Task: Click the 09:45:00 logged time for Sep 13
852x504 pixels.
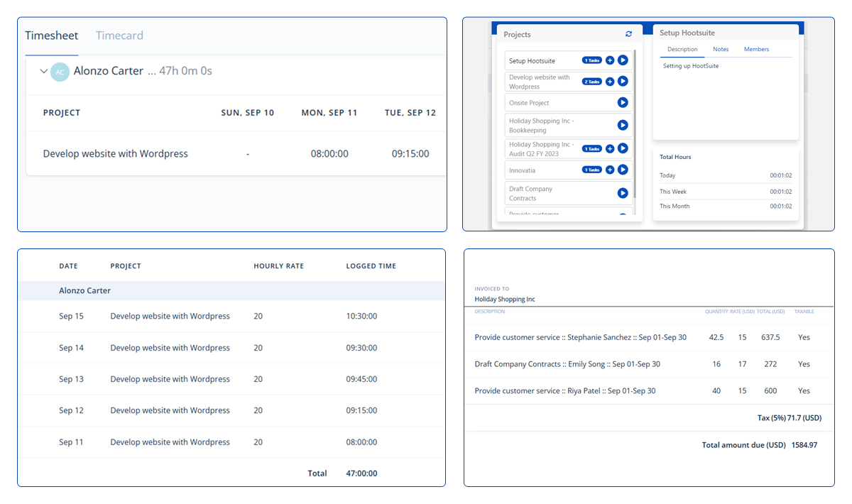Action: (x=361, y=379)
